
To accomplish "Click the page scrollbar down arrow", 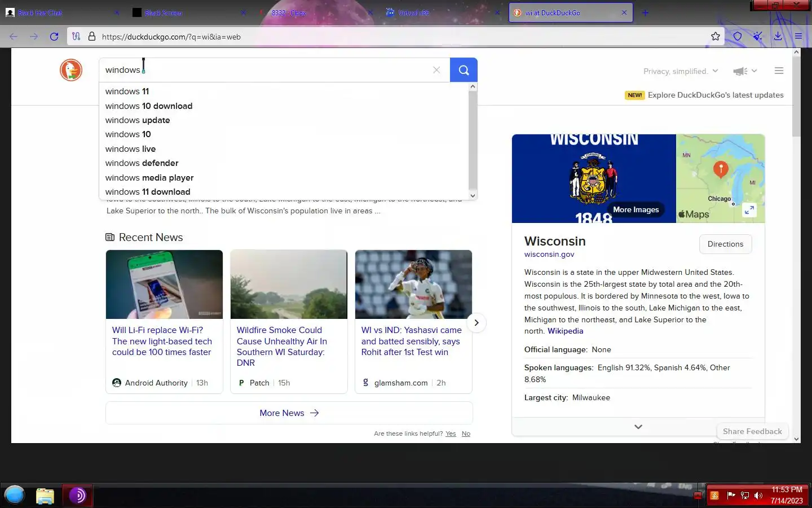I will coord(796,439).
